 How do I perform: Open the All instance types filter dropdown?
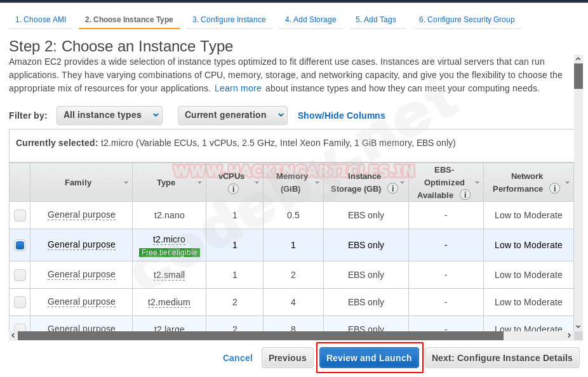[109, 115]
